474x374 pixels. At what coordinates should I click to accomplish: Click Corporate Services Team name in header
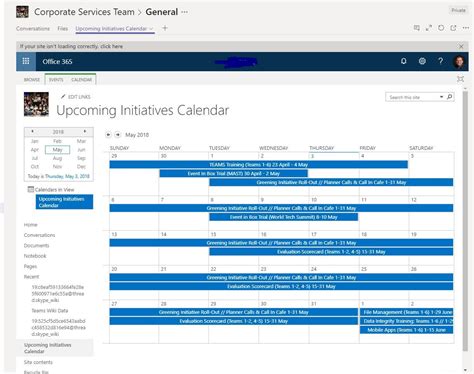click(x=84, y=12)
